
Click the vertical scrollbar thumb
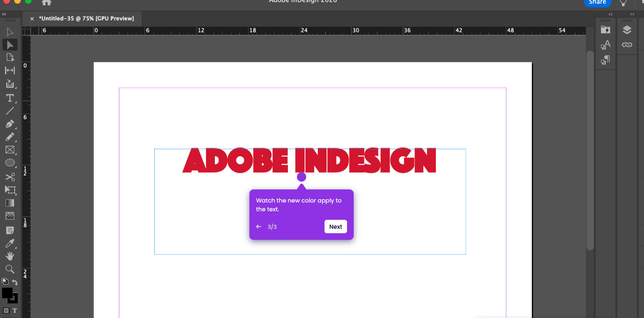point(590,150)
